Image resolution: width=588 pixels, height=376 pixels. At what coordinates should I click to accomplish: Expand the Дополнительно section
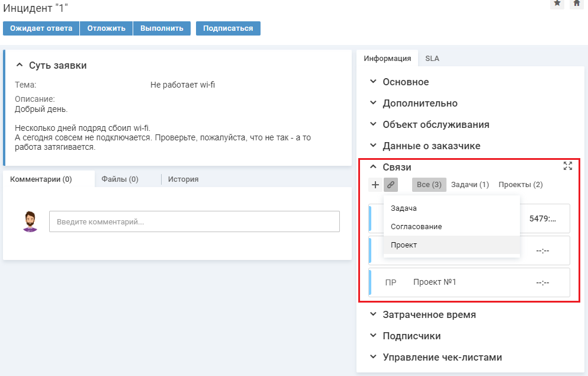click(373, 103)
